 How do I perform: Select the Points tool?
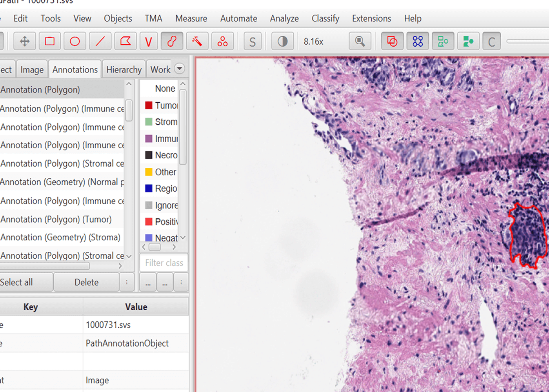tap(223, 41)
